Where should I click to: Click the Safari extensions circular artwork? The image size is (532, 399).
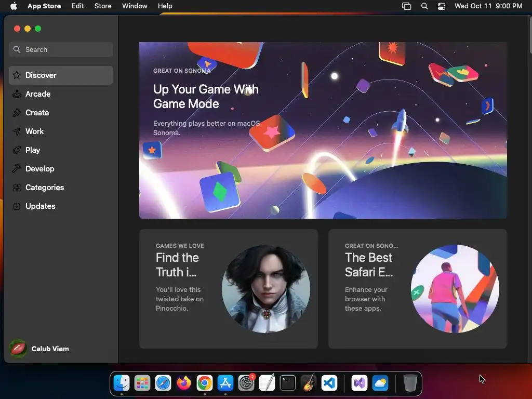(x=455, y=289)
